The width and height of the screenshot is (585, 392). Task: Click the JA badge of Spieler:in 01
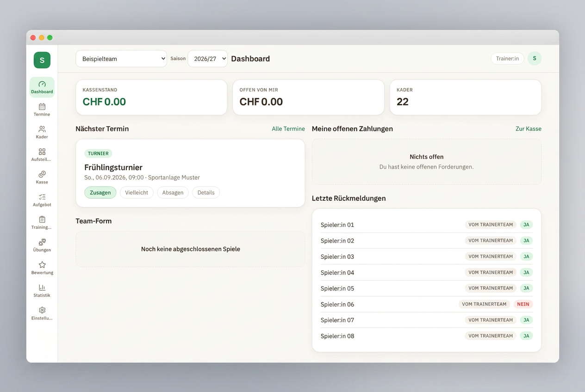click(x=526, y=225)
